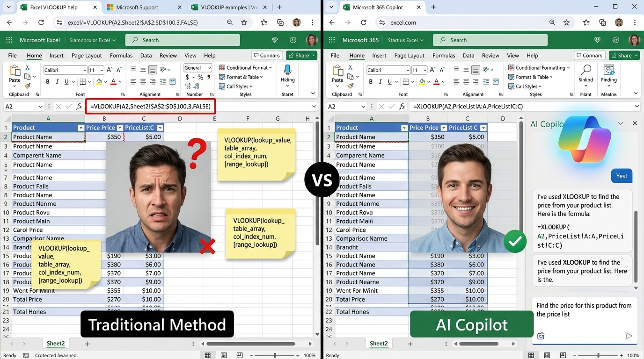
Task: Click Increase Decimal icon in left Number group
Action: coord(188,86)
